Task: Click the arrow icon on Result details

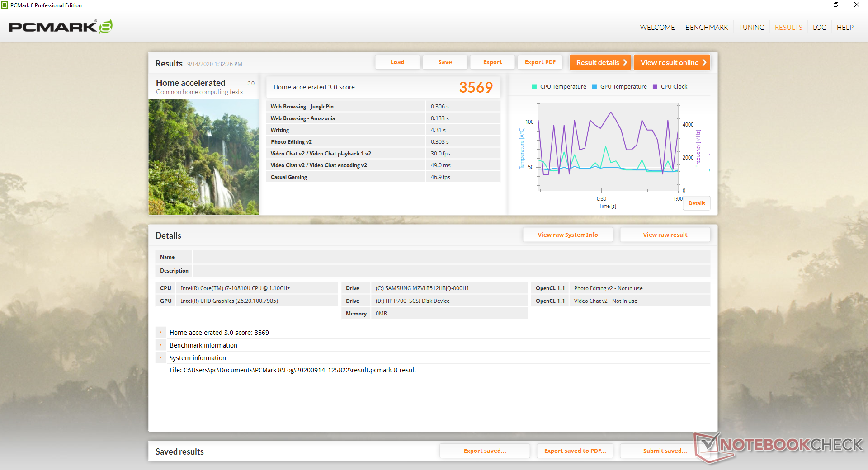Action: (x=625, y=62)
